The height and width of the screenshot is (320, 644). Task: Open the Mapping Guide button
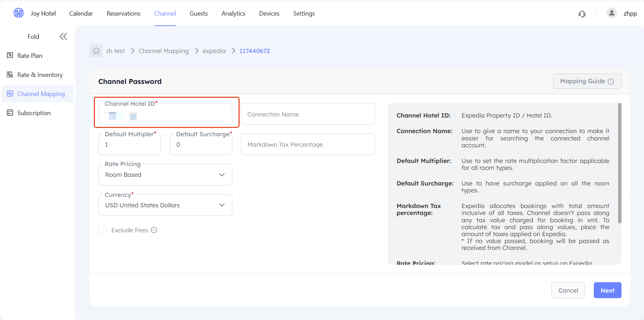587,81
